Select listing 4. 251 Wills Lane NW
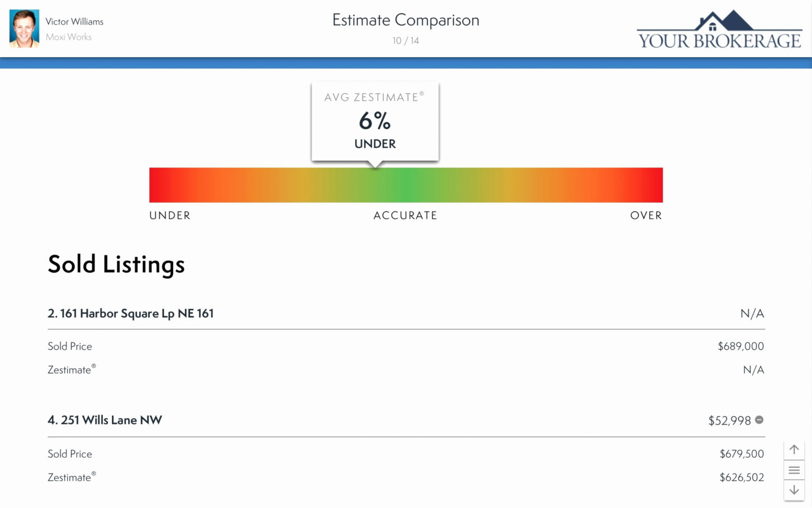Screen dimensions: 812x508 click(105, 420)
